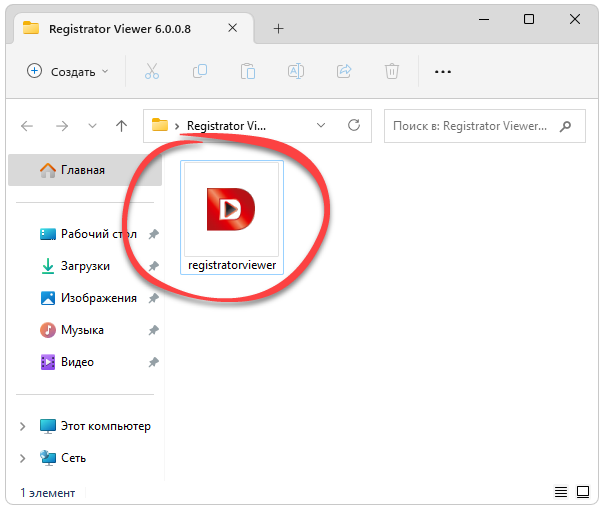Viewport: 603px width, 512px height.
Task: Open Загрузки folder in sidebar
Action: (x=75, y=266)
